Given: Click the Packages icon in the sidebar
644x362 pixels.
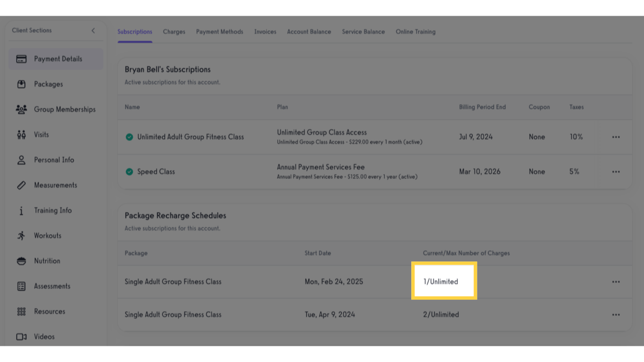Looking at the screenshot, I should (x=22, y=84).
